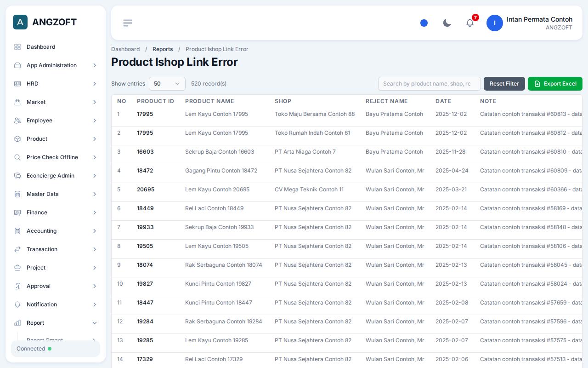Screen dimensions: 588x368
Task: Open the user avatar profile menu
Action: (495, 23)
